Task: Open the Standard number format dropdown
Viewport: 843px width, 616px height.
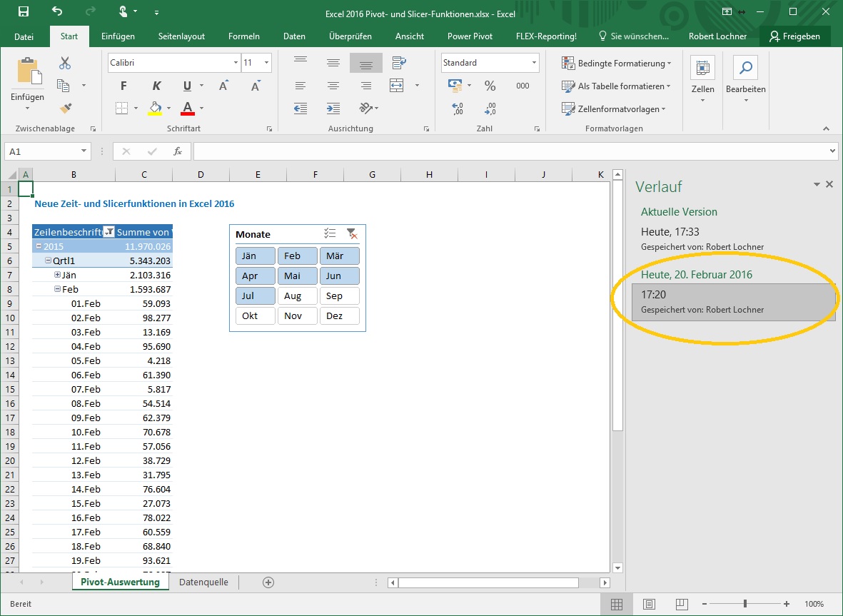Action: tap(533, 63)
